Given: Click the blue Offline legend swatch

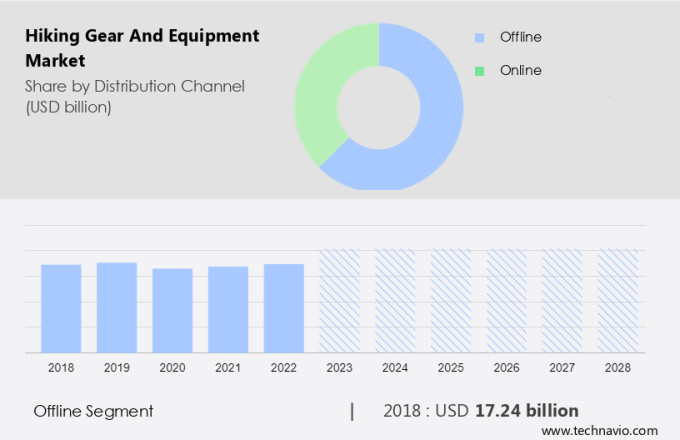Looking at the screenshot, I should [479, 38].
